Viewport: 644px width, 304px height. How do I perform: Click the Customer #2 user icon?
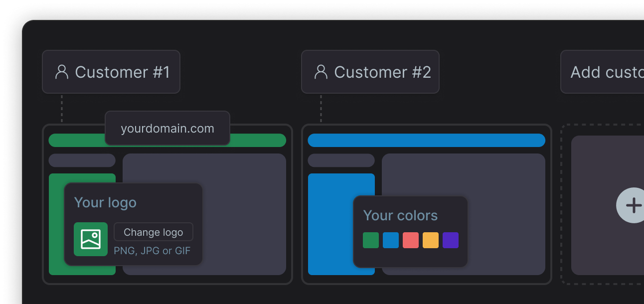click(321, 72)
